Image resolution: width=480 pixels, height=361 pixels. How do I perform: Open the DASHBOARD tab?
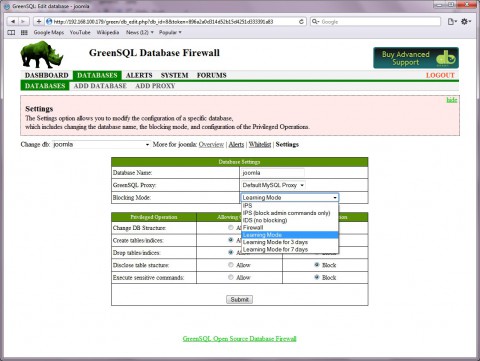46,75
